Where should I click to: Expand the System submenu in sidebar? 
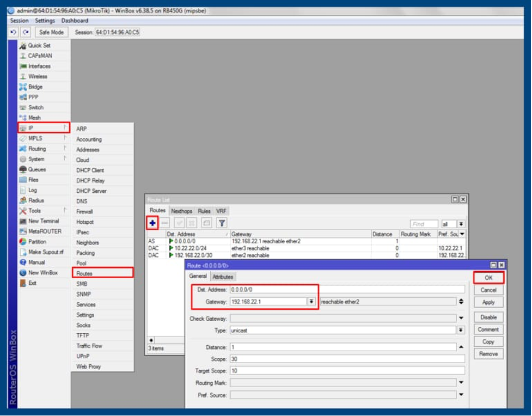(44, 159)
